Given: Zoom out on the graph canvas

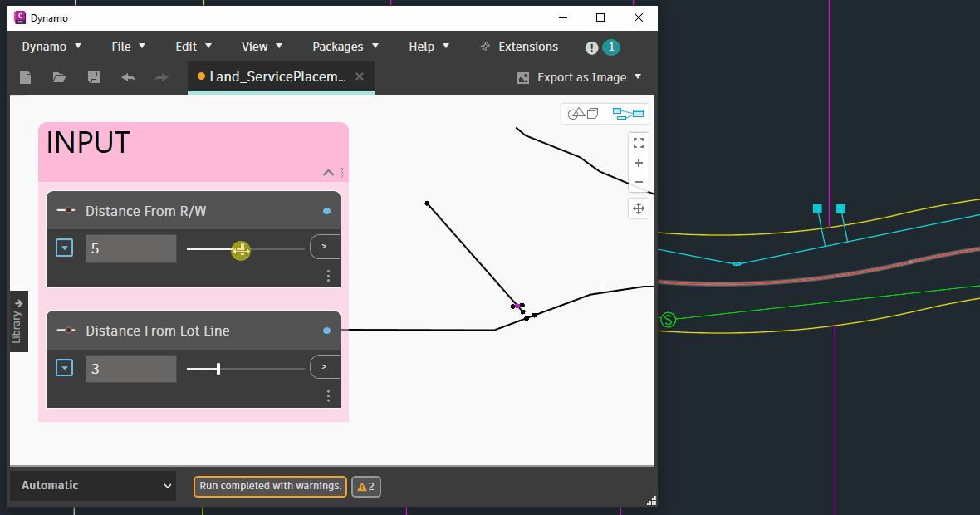Looking at the screenshot, I should 639,182.
